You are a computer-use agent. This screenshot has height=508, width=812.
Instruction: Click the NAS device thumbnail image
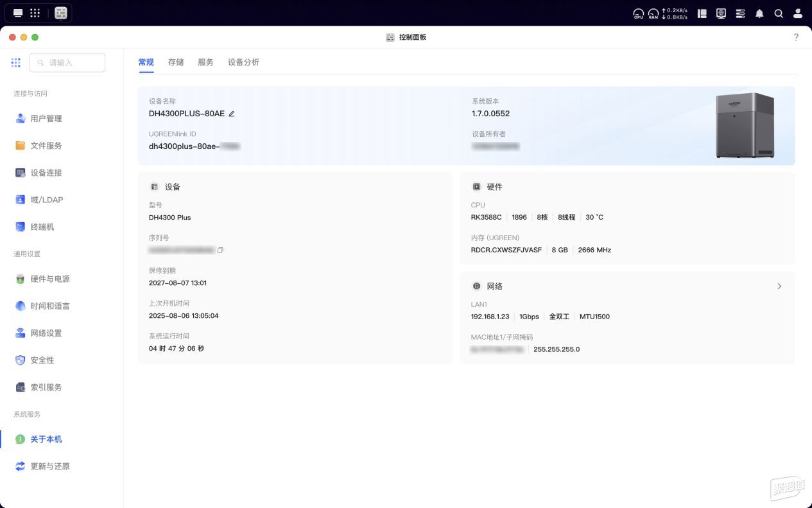coord(745,125)
